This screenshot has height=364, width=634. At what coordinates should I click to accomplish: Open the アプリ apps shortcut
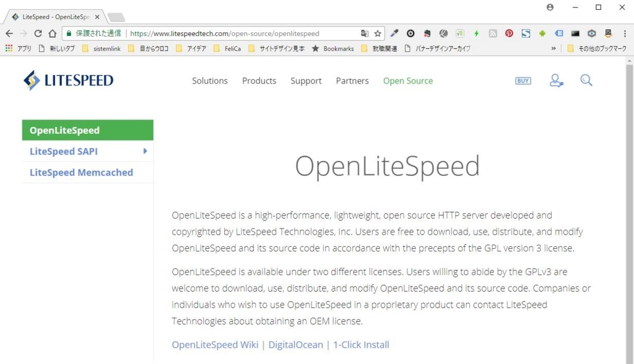click(18, 48)
